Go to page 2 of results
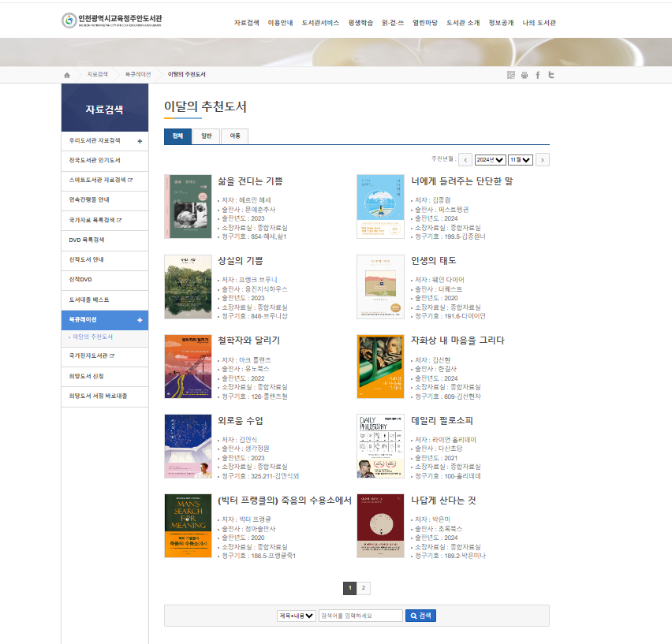This screenshot has width=672, height=644. [x=364, y=588]
